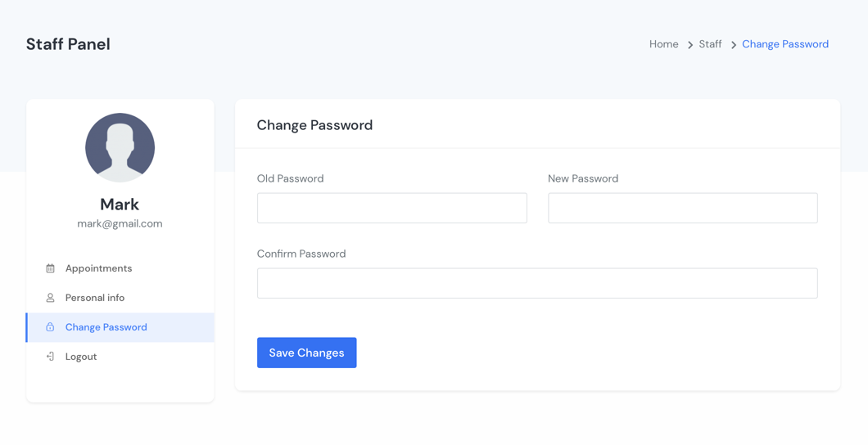Click the mark@gmail.com email text

(120, 224)
